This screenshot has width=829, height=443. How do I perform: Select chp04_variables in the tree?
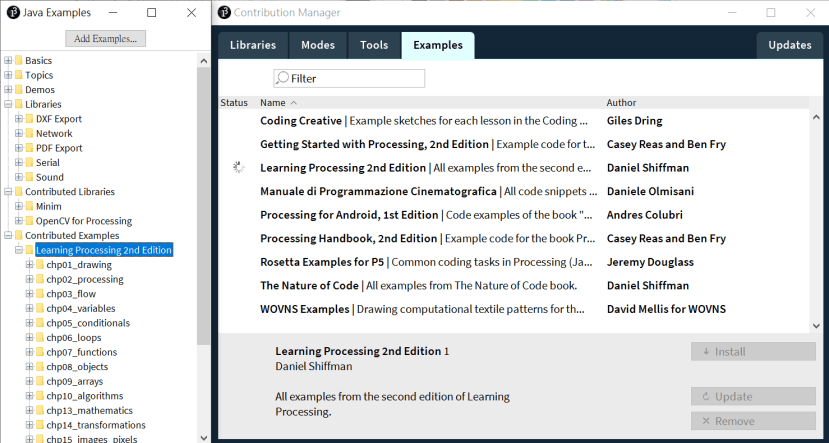click(80, 308)
